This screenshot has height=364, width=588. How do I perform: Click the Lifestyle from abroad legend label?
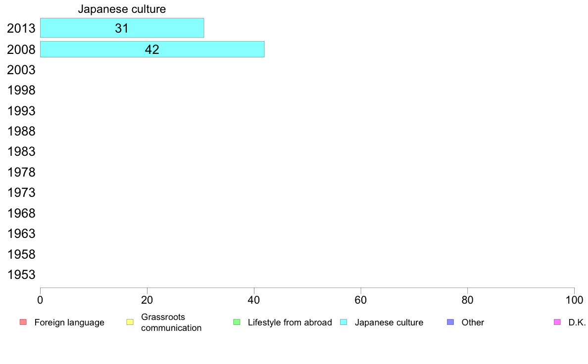[290, 322]
